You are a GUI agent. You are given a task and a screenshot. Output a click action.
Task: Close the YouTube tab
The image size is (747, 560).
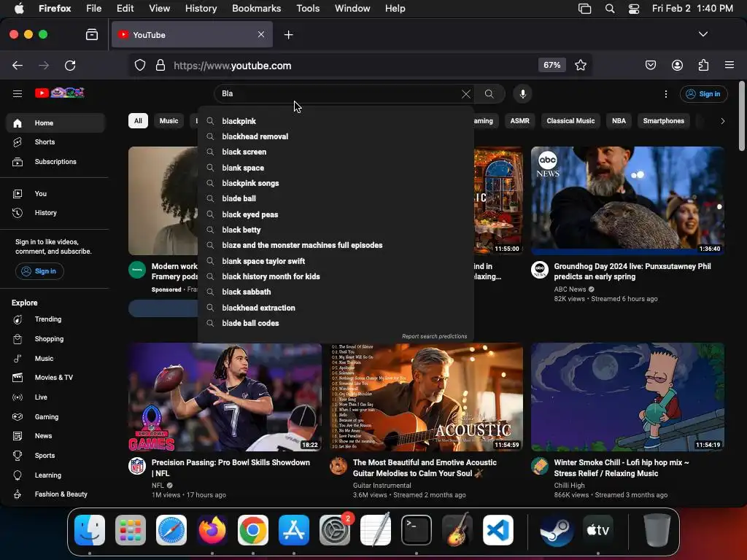261,34
